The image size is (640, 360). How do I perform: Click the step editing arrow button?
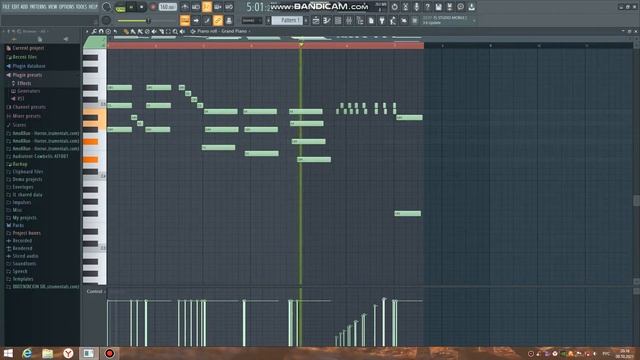(196, 20)
